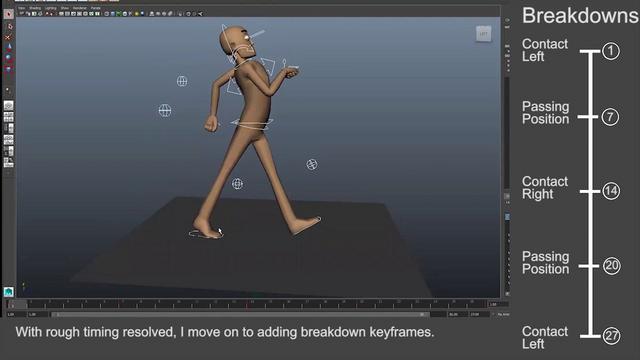The image size is (640, 360).
Task: Select the left foot control curve
Action: 206,234
